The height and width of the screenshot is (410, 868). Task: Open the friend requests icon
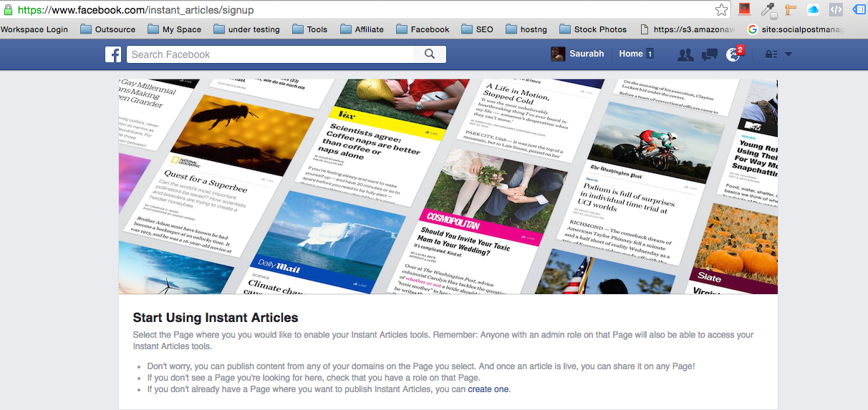tap(685, 54)
